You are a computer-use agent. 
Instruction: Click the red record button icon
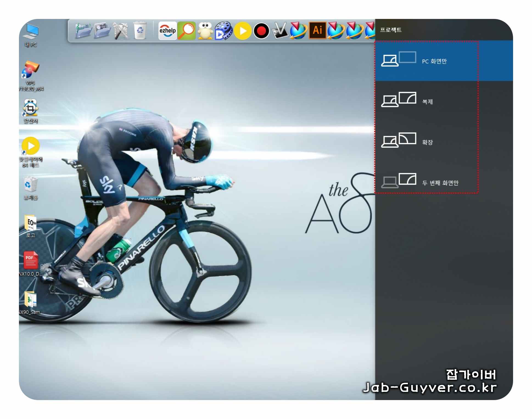coord(261,31)
